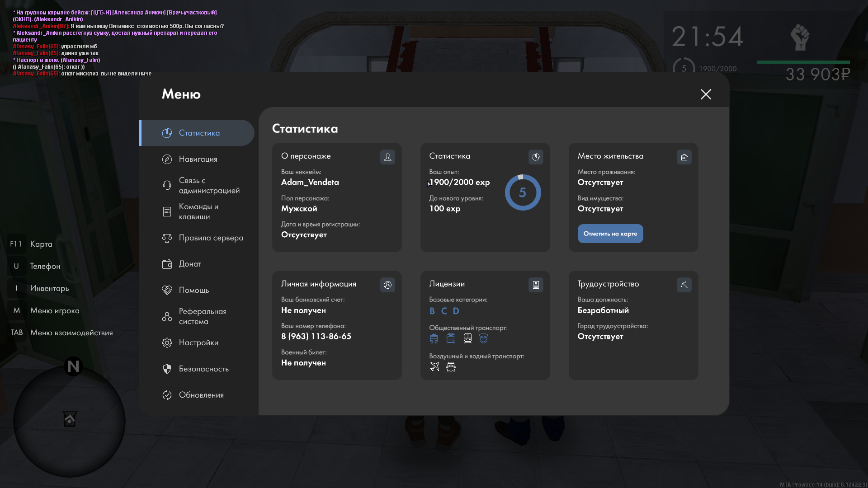Click the pie chart icon in Статистика card
Screen dimensions: 868x488
click(x=536, y=157)
